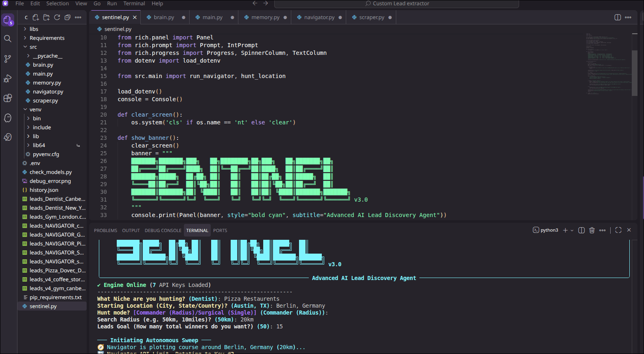
Task: Add a new terminal with plus icon
Action: click(x=565, y=230)
